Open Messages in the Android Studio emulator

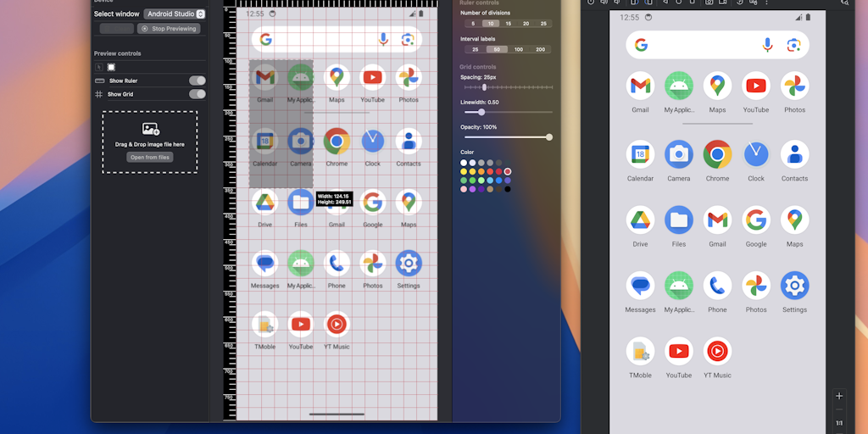click(640, 286)
